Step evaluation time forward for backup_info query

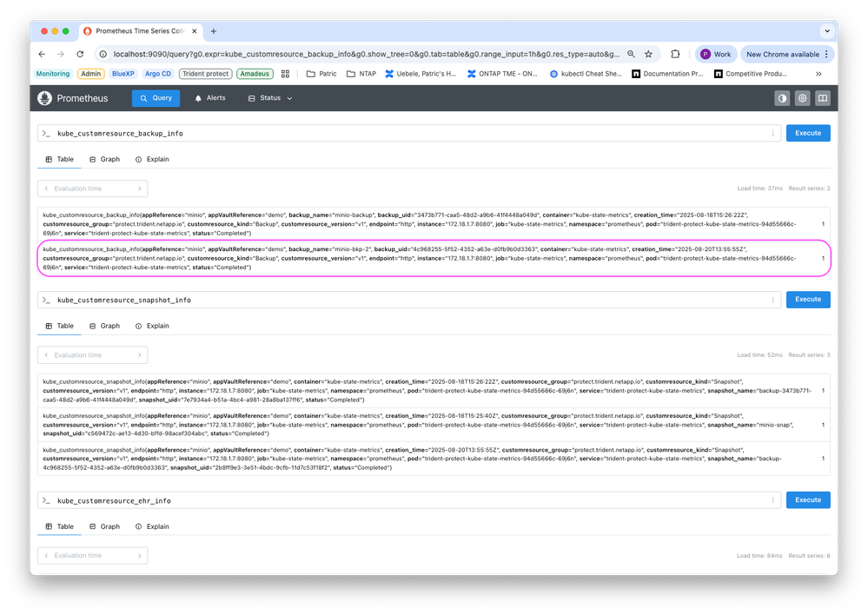(x=140, y=188)
